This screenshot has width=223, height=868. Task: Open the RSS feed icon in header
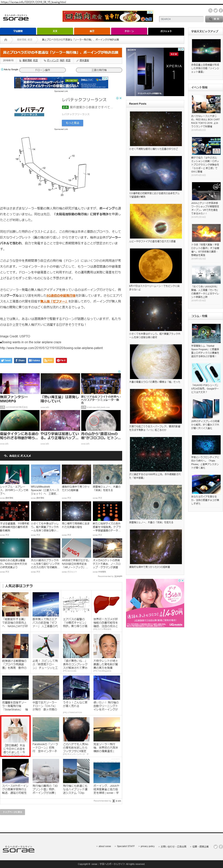(x=210, y=11)
